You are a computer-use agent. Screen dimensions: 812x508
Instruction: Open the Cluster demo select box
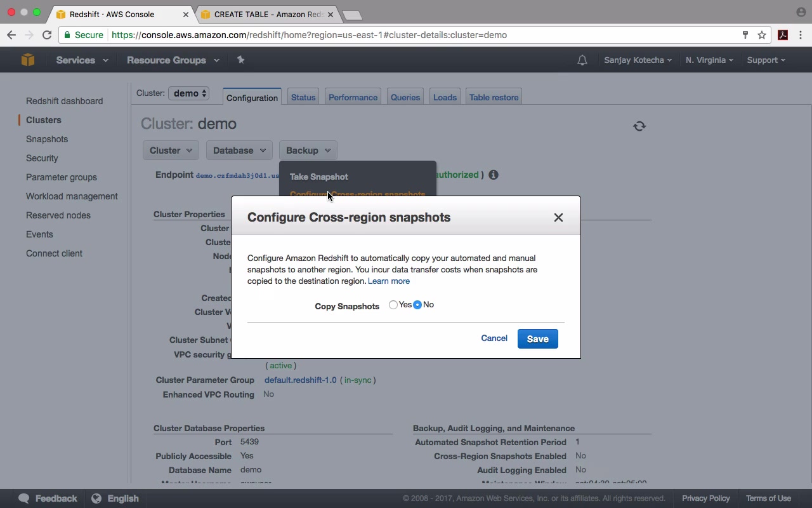pyautogui.click(x=189, y=93)
